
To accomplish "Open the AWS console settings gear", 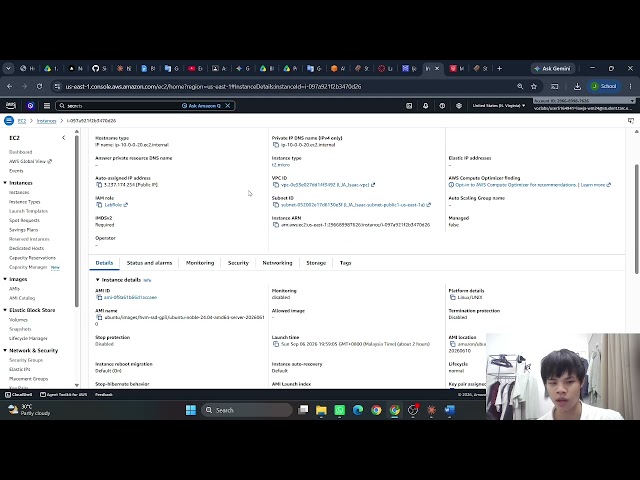I will coord(459,106).
